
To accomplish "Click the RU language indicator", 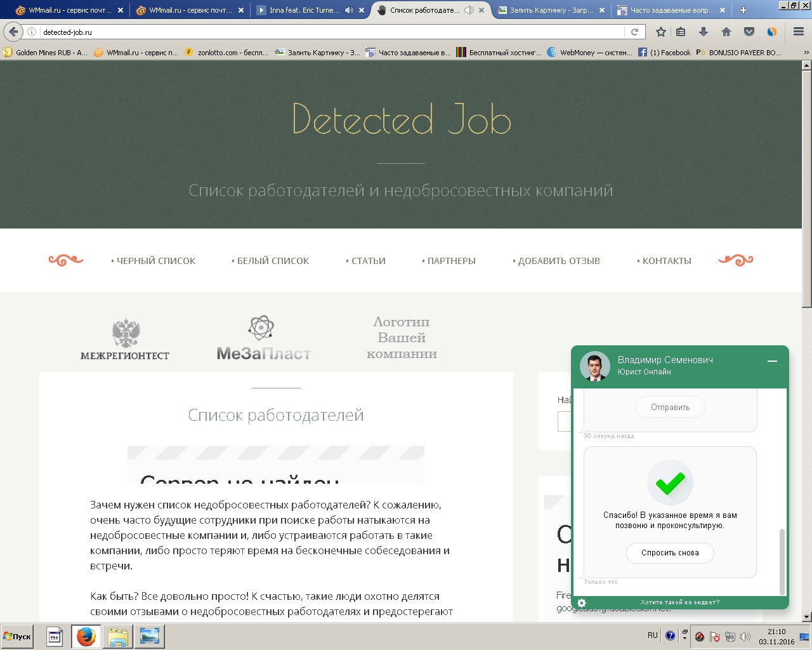I will click(653, 635).
